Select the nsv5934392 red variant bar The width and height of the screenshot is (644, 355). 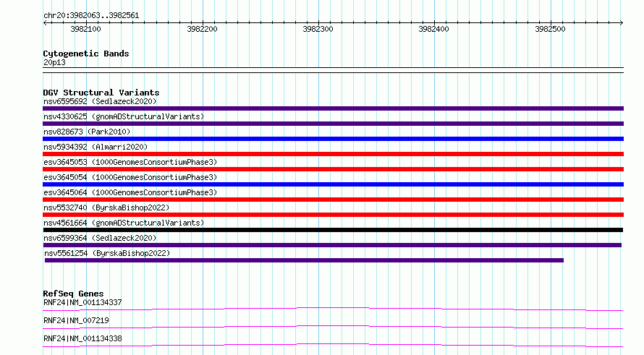333,154
